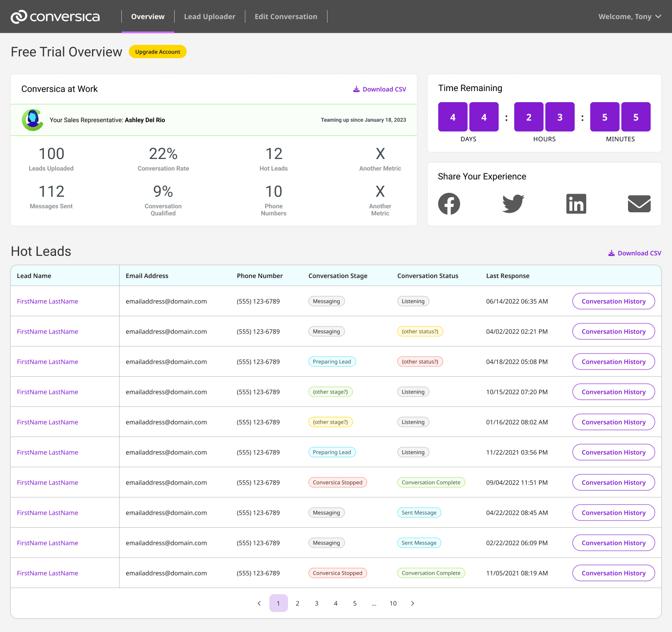Image resolution: width=672 pixels, height=632 pixels.
Task: Click the Conversica logo
Action: [55, 17]
